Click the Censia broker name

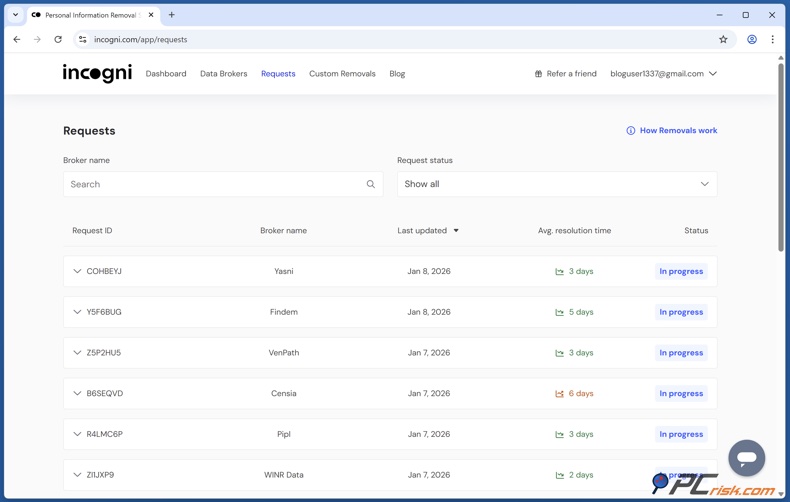(x=284, y=394)
